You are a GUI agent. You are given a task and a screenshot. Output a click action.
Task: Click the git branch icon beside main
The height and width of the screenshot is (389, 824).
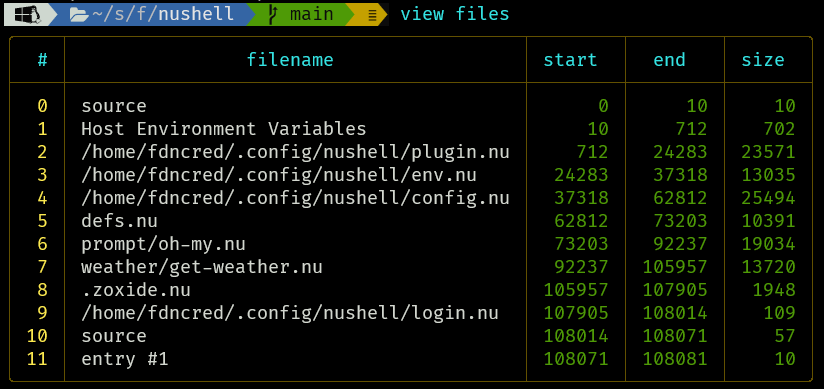click(x=272, y=14)
